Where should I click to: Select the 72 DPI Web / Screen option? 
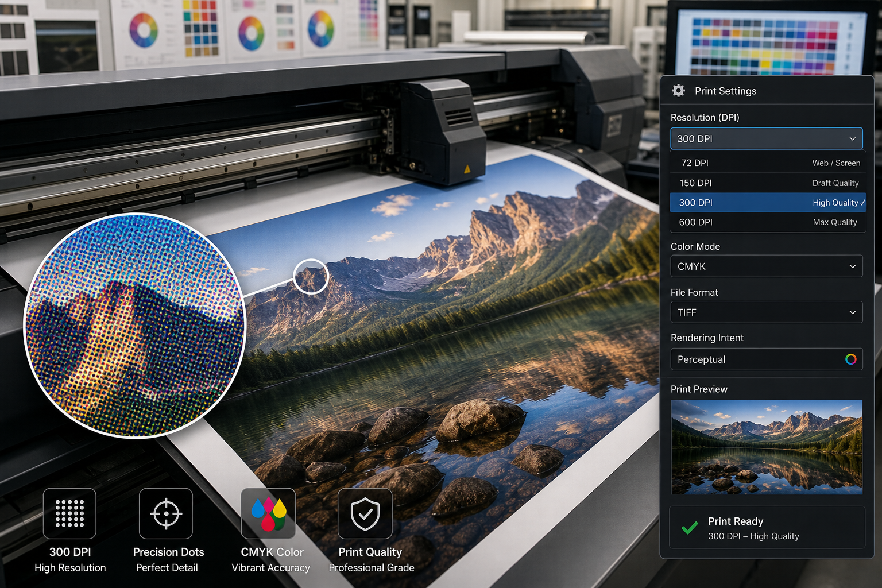click(768, 163)
